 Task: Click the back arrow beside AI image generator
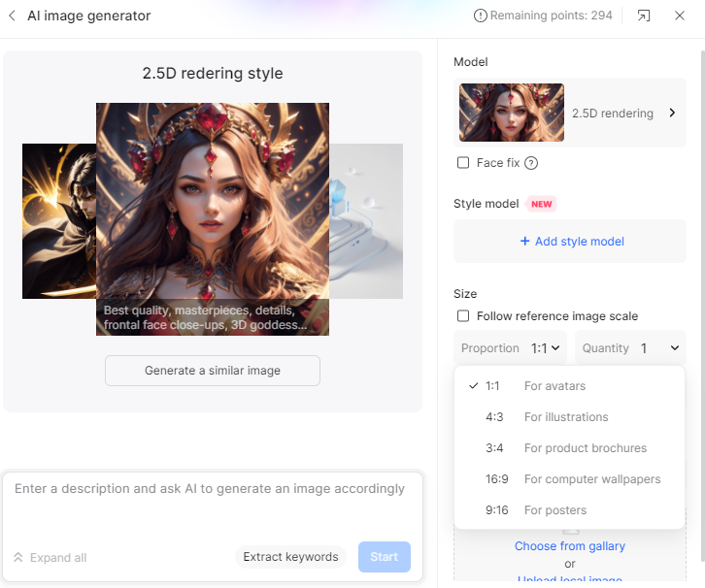(x=13, y=16)
